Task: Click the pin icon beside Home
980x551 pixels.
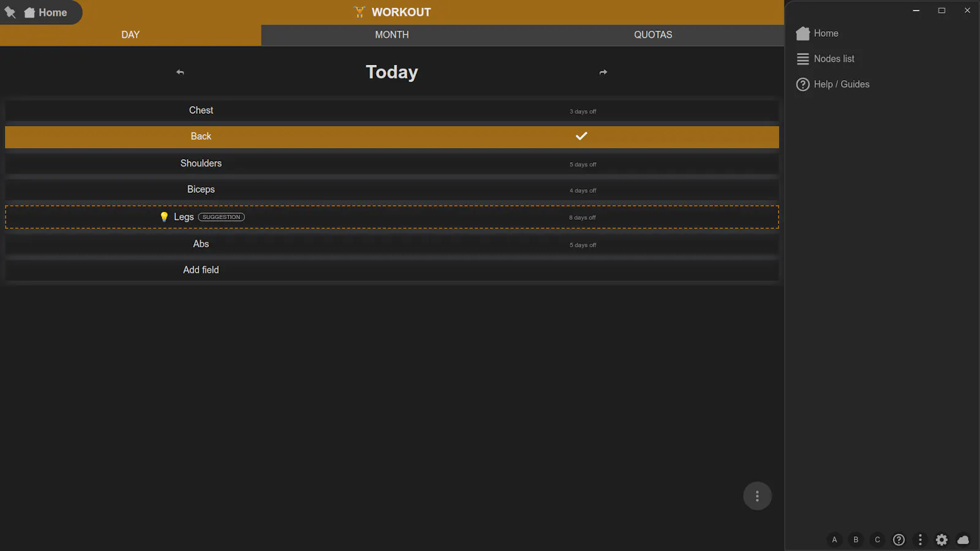Action: click(10, 12)
